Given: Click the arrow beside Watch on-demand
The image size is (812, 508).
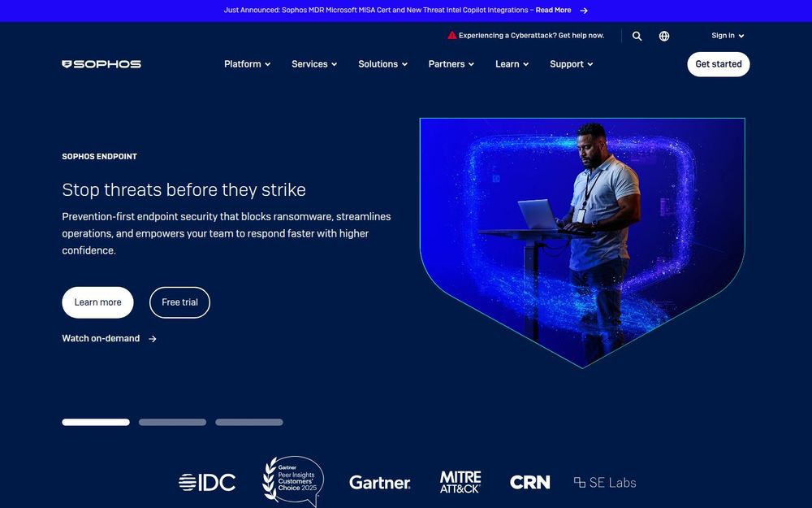Looking at the screenshot, I should [153, 338].
